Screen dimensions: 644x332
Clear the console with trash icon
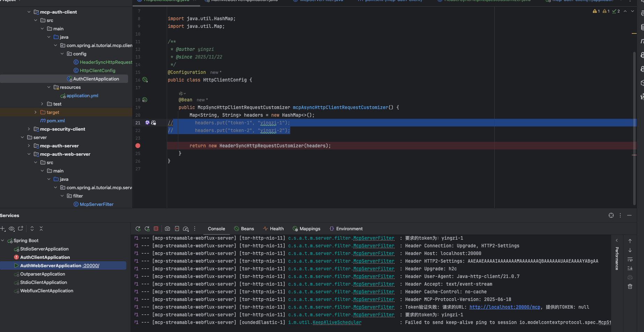(x=630, y=286)
